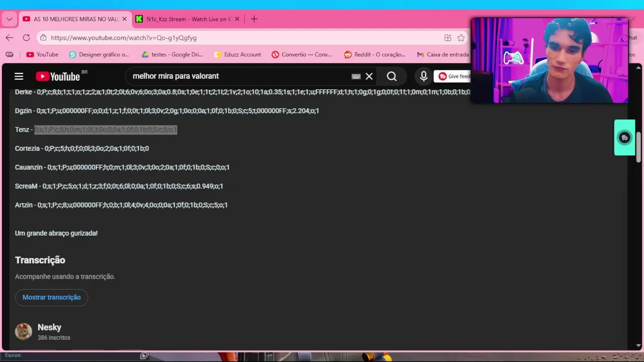The image size is (644, 362).
Task: Select the Cortezia crosshair code line
Action: point(82,148)
